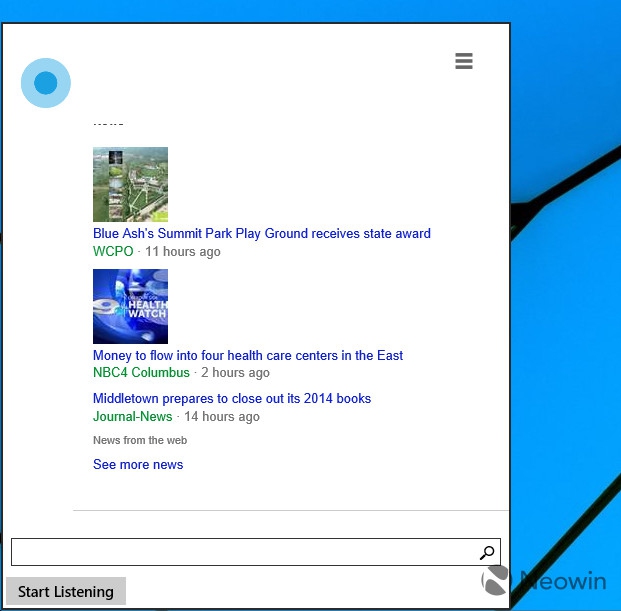
Task: Open the Middletown 2014 books headline
Action: pyautogui.click(x=232, y=398)
